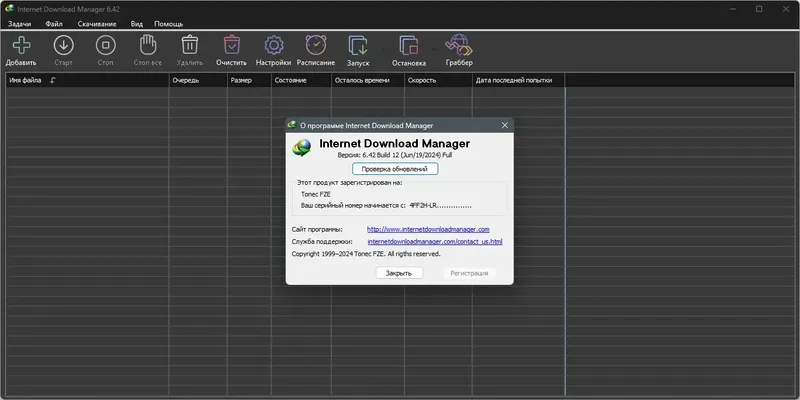The image size is (800, 400).
Task: Click the Старт download toolbar icon
Action: (64, 45)
